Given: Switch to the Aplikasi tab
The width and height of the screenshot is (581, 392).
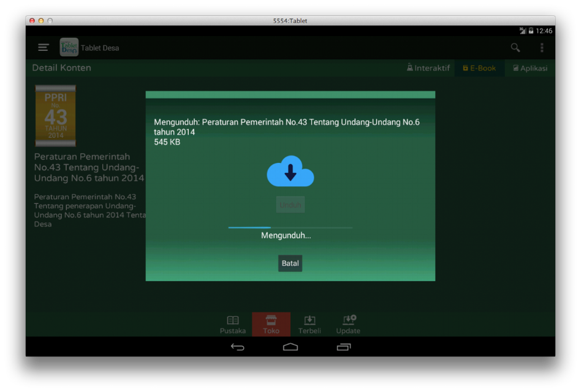Looking at the screenshot, I should pyautogui.click(x=530, y=68).
